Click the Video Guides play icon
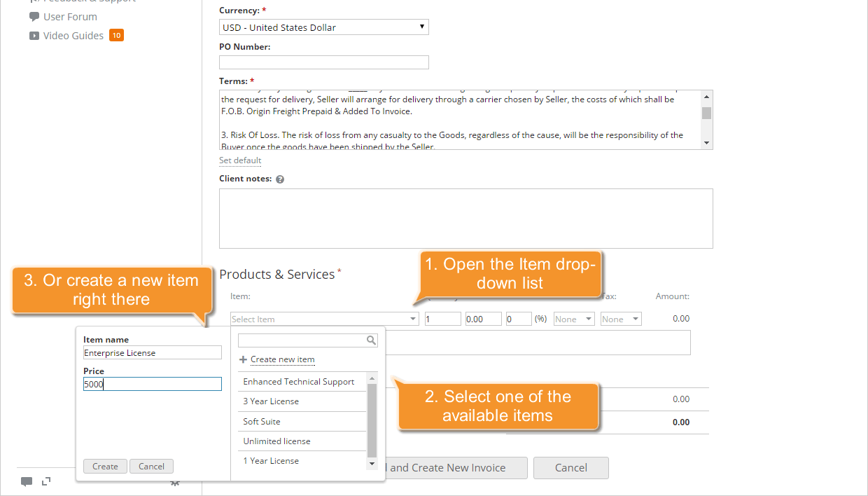Screen dimensions: 868x496 34,35
